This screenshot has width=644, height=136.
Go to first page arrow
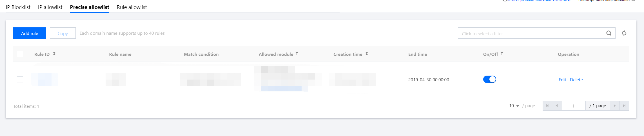pos(547,106)
